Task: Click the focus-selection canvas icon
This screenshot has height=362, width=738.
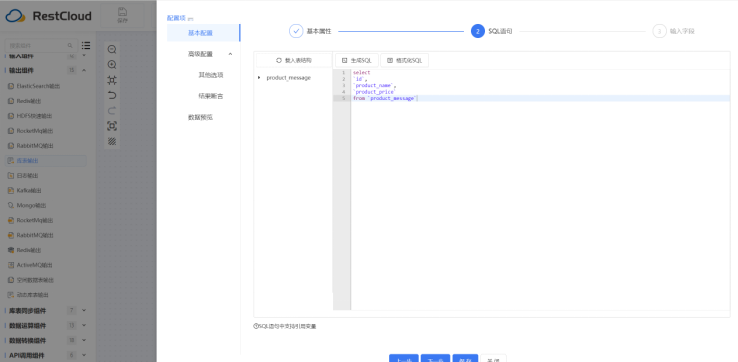Action: [x=112, y=126]
